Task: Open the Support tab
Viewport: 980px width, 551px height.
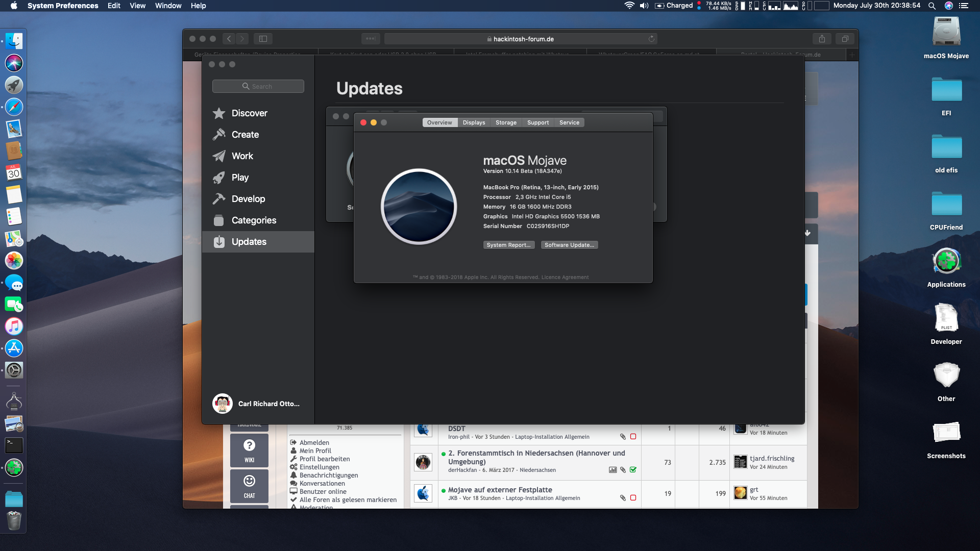Action: tap(538, 122)
